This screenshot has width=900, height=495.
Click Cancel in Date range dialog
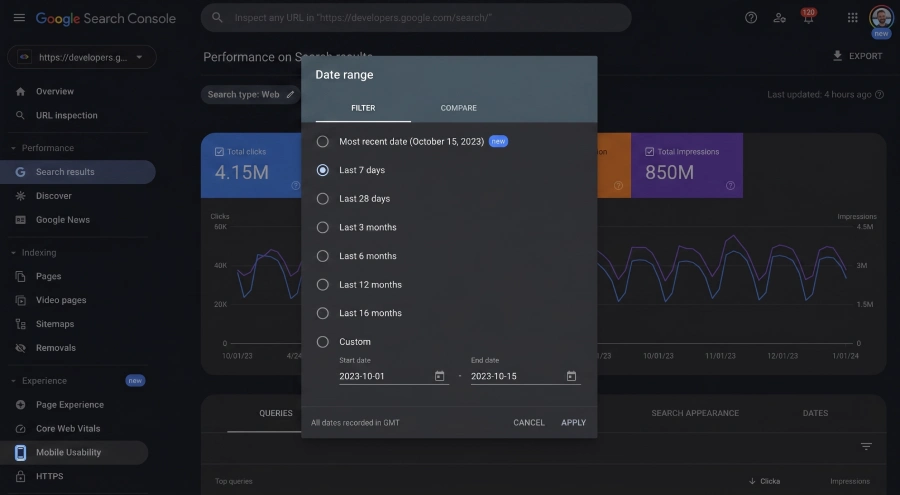[529, 423]
